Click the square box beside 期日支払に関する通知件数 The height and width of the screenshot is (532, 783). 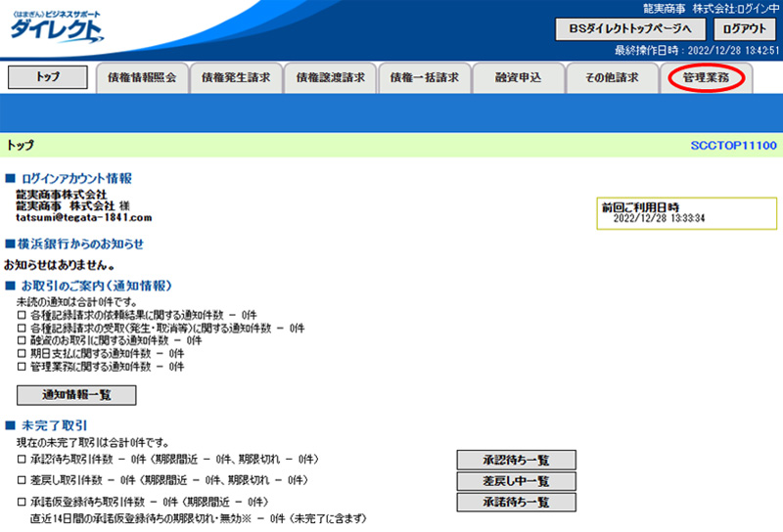(23, 354)
